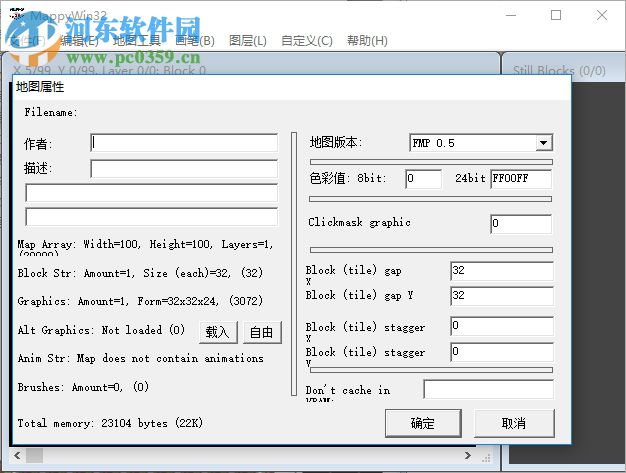Click the 描述 first text field
Screen dimensions: 626x473
pos(184,169)
